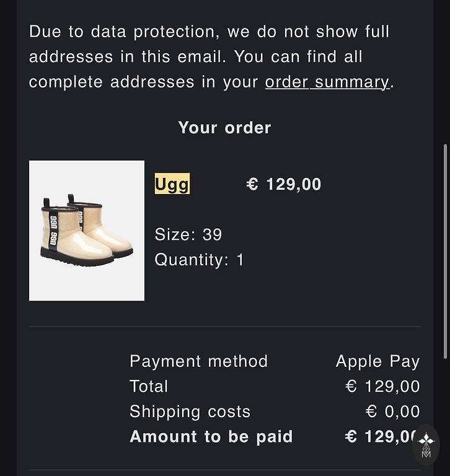This screenshot has height=476, width=450.
Task: Select the product price € 129,00 beside Ugg
Action: coord(284,184)
